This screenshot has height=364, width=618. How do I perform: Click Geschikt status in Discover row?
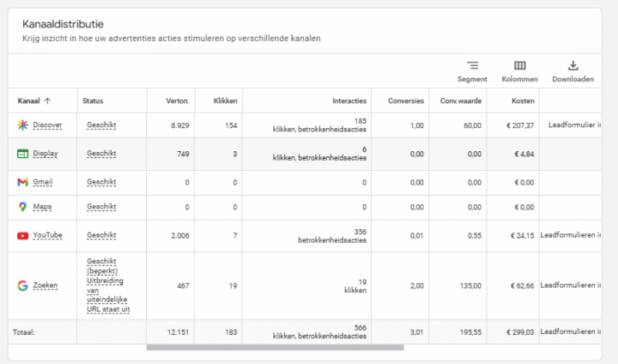point(101,125)
